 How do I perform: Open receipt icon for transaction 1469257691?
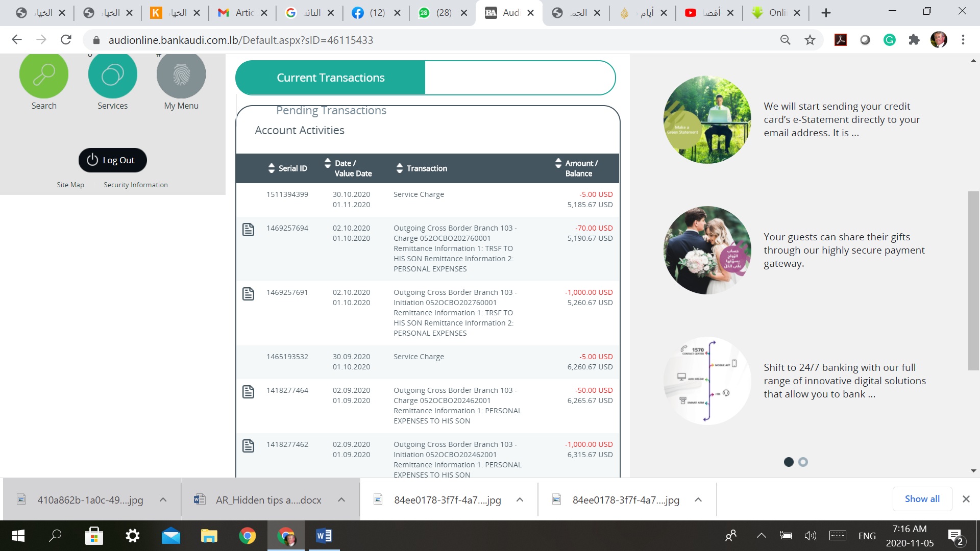coord(248,294)
